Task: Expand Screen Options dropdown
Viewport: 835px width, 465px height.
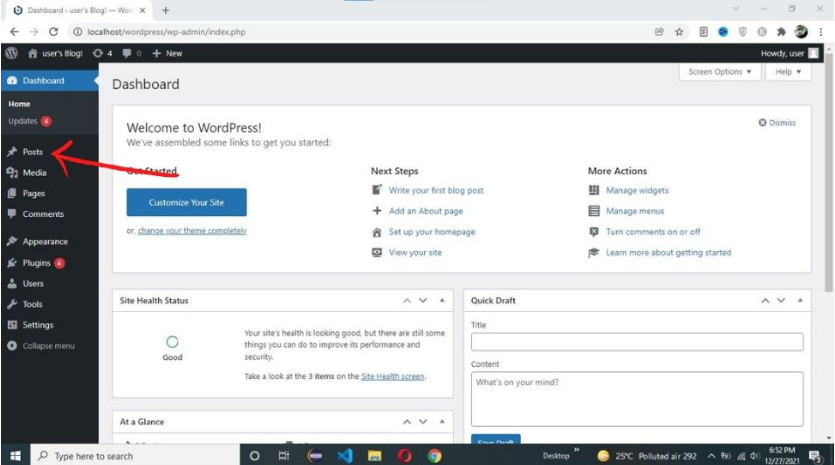Action: (x=719, y=71)
